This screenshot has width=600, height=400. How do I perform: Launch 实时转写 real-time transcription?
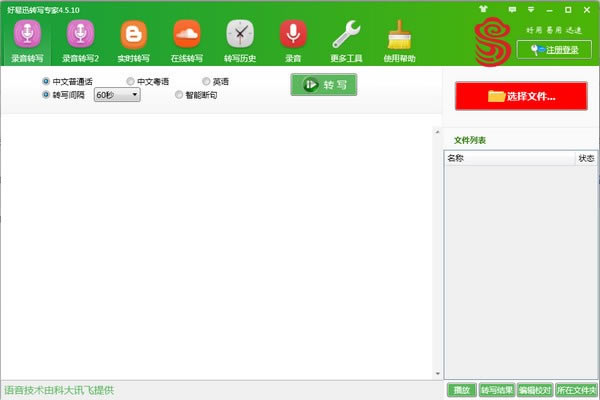click(x=132, y=40)
